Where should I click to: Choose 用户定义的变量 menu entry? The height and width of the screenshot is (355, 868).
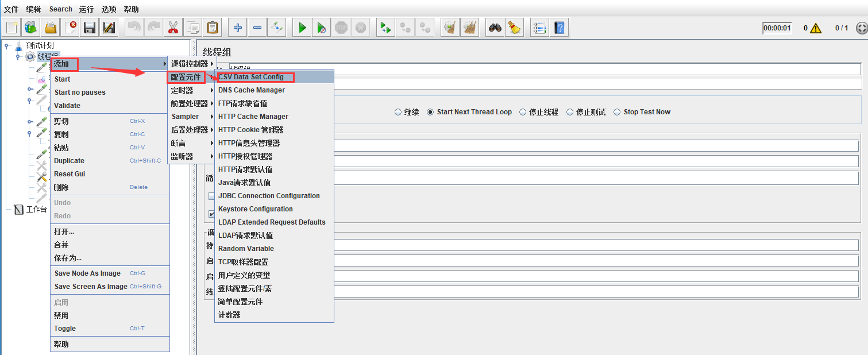tap(274, 275)
